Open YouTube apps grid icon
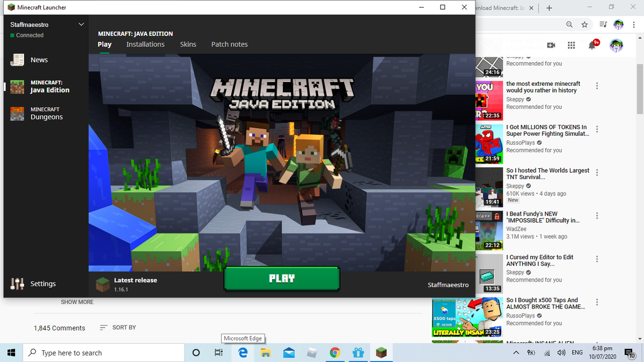This screenshot has height=362, width=644. (571, 46)
